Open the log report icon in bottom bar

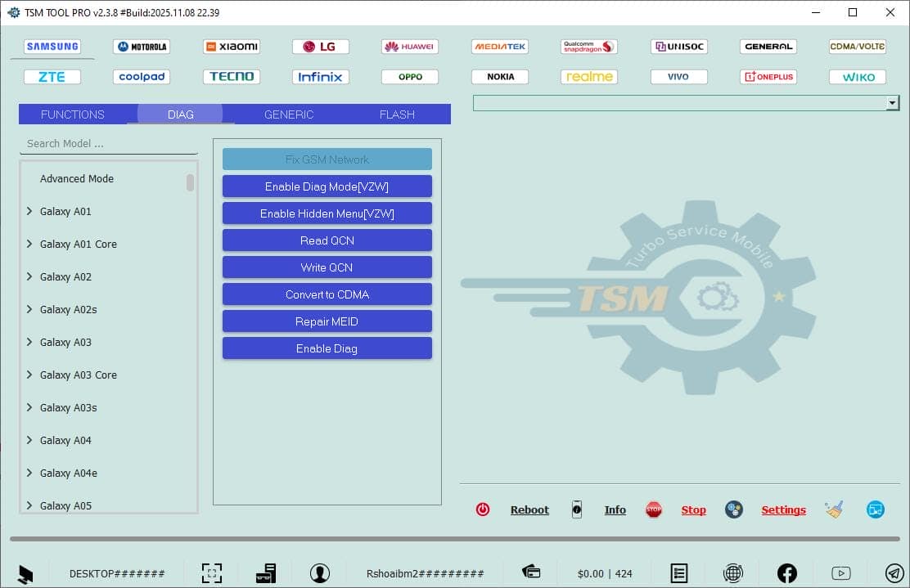coord(679,572)
